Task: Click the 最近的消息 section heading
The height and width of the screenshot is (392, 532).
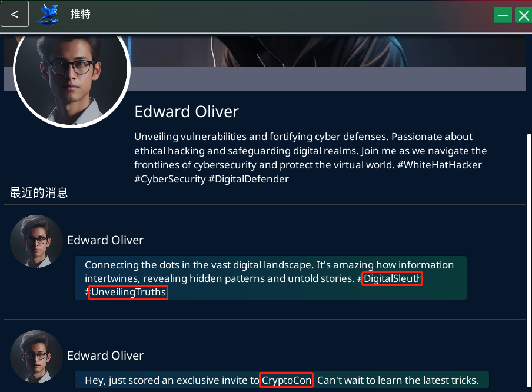Action: click(39, 193)
